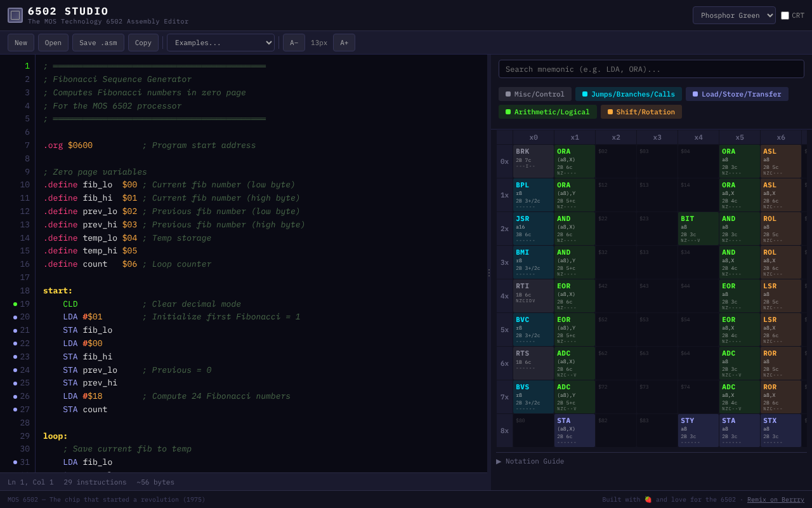
Task: Focus the Search mnemonic input field
Action: click(652, 69)
